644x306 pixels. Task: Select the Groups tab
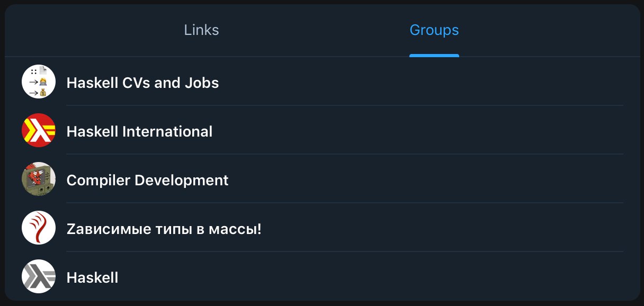(x=434, y=30)
